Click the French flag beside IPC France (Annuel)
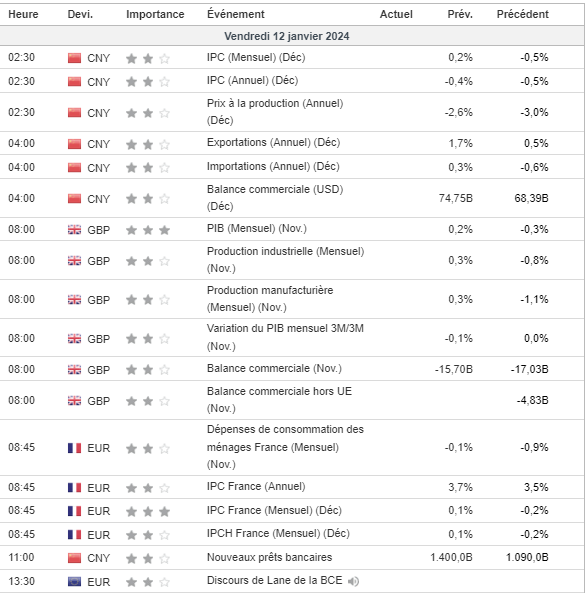This screenshot has width=585, height=593. pyautogui.click(x=74, y=488)
